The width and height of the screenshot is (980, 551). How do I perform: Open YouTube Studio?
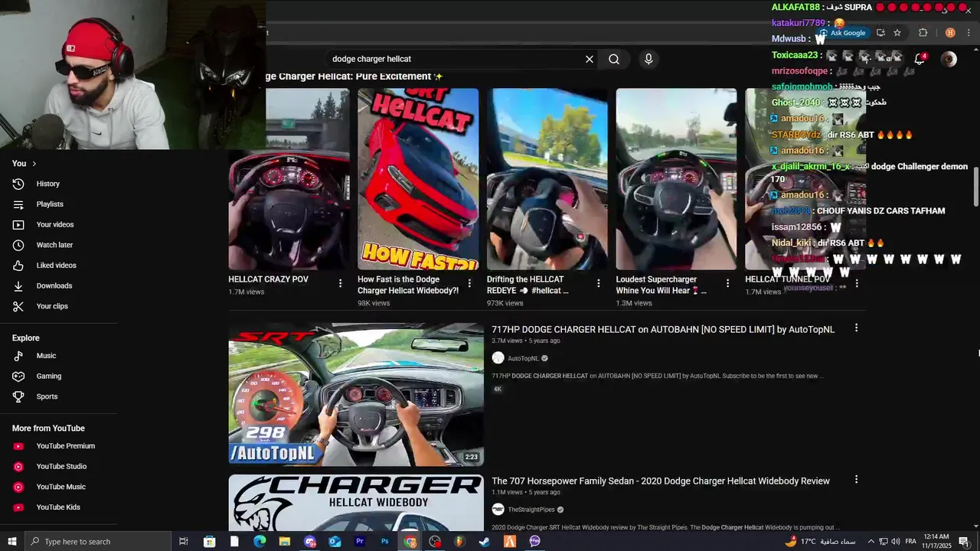coord(61,467)
